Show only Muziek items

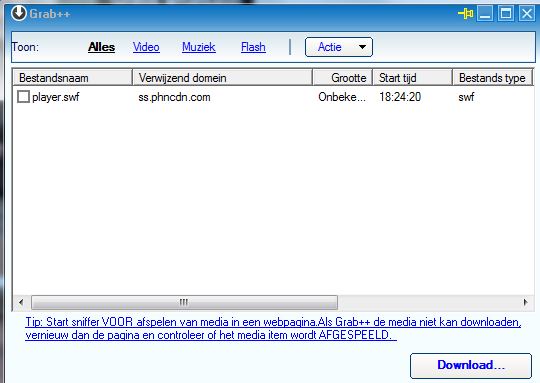[199, 47]
